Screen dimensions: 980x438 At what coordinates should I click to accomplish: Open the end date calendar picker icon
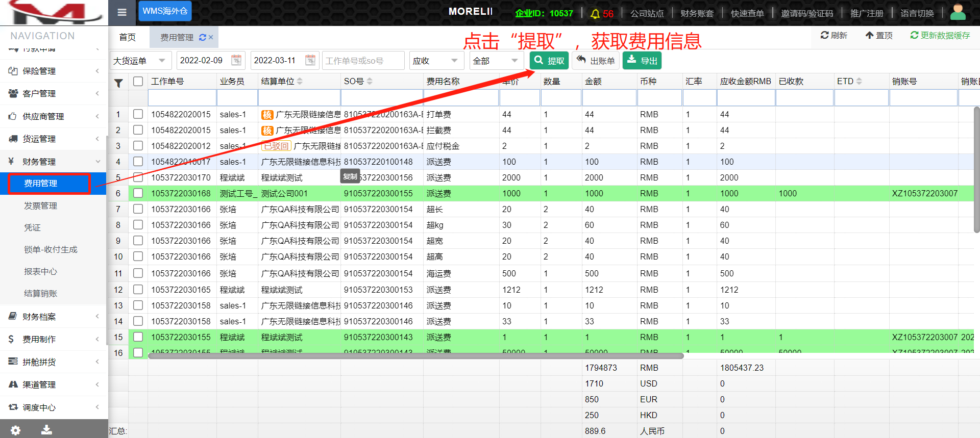click(310, 61)
